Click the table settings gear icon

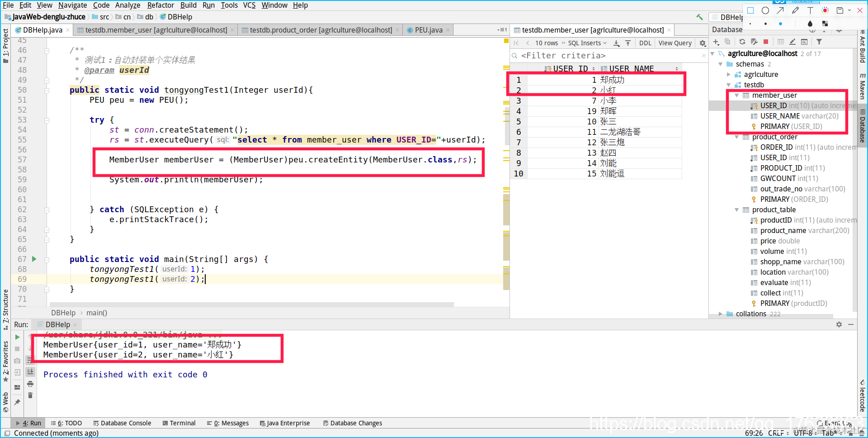(703, 43)
